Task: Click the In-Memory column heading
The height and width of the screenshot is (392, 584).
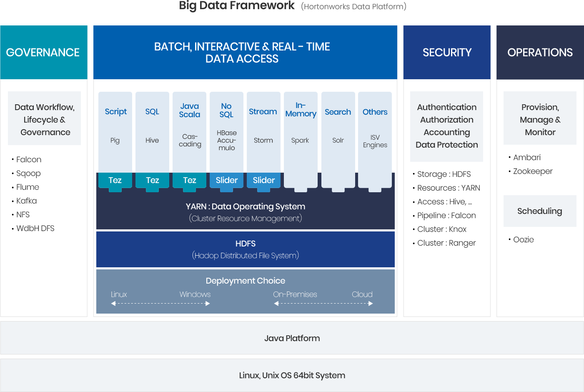Action: [301, 110]
